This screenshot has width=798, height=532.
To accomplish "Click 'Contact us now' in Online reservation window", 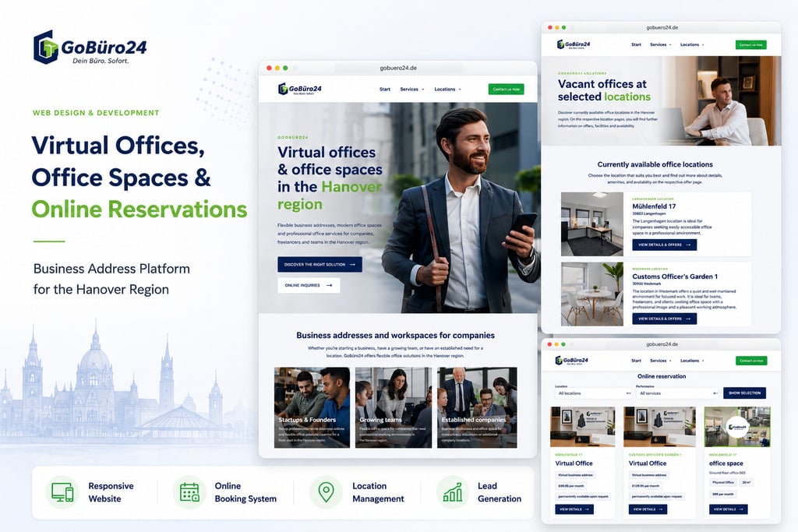I will [750, 361].
